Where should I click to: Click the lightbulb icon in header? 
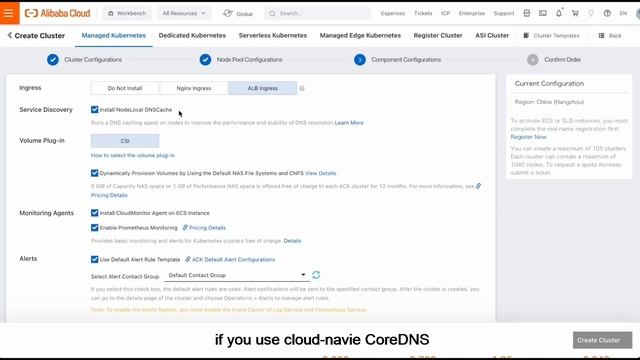pyautogui.click(x=591, y=13)
